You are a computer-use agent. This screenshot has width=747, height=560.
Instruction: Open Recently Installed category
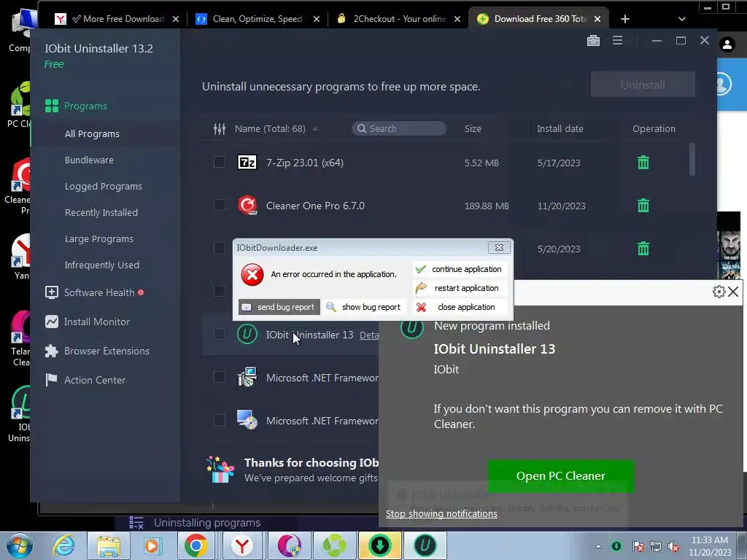[101, 212]
